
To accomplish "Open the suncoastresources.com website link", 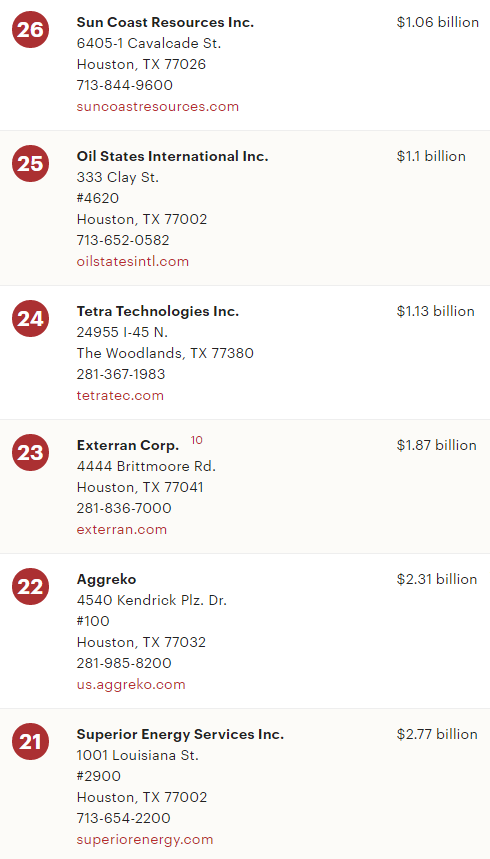I will pos(158,106).
